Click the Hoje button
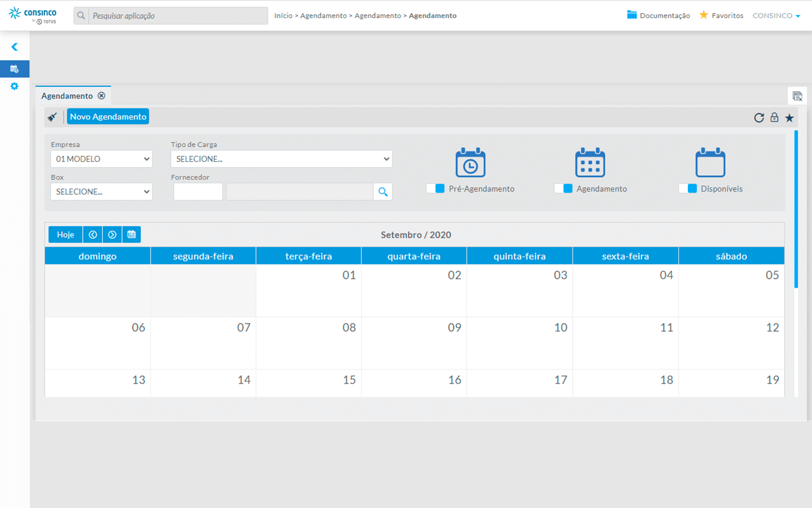 coord(65,235)
